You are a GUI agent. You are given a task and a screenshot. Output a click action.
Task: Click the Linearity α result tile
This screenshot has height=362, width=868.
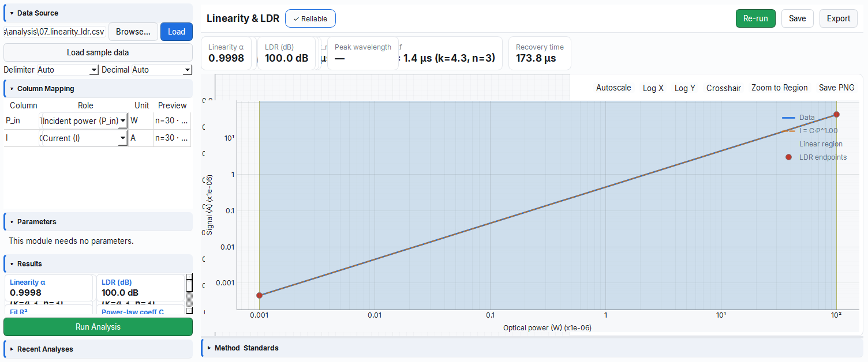[x=49, y=288]
